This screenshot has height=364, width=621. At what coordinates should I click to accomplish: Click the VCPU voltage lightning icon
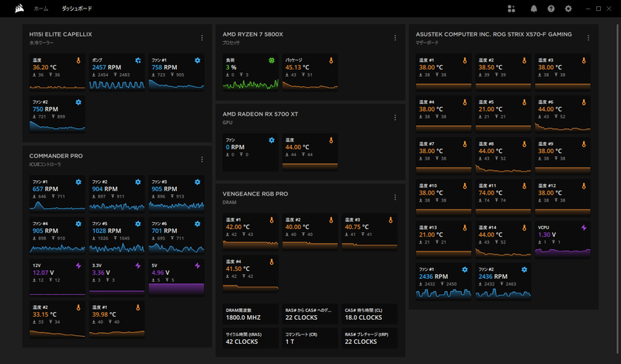[x=584, y=227]
